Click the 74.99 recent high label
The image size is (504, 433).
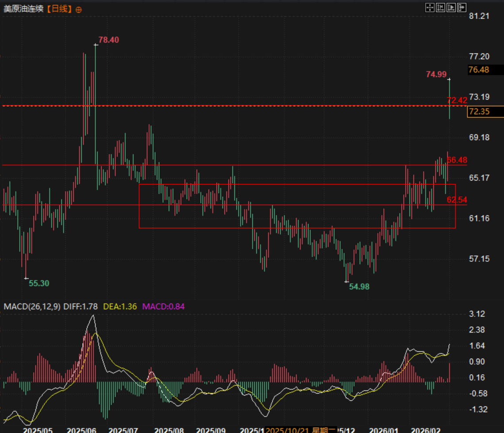tap(436, 74)
